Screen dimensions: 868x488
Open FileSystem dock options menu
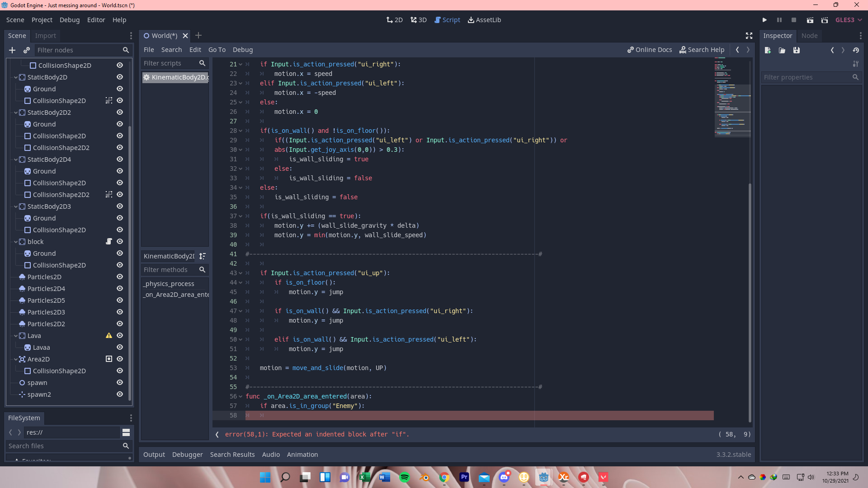point(131,418)
